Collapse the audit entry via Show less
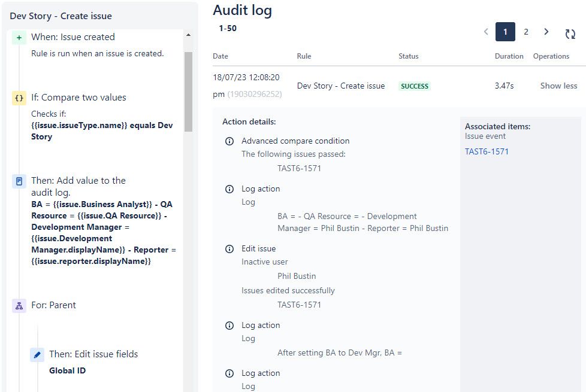 [558, 86]
